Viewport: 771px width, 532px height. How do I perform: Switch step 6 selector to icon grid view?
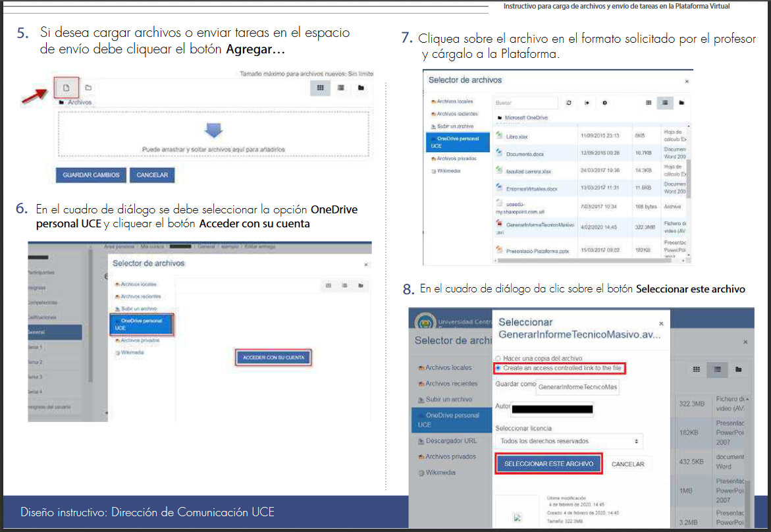pyautogui.click(x=329, y=285)
